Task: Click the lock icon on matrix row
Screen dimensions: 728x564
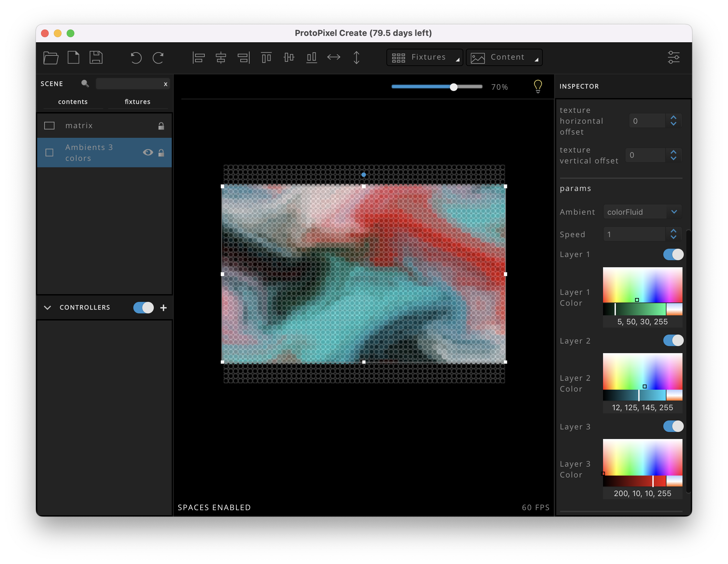Action: pyautogui.click(x=161, y=126)
